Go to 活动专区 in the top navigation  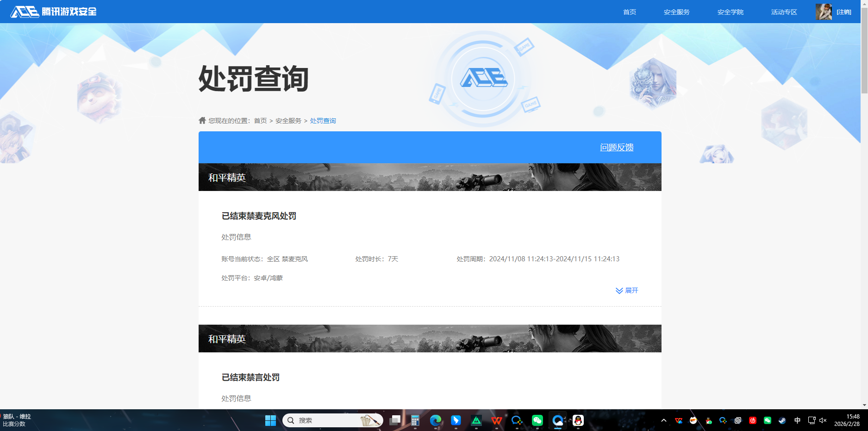point(784,12)
